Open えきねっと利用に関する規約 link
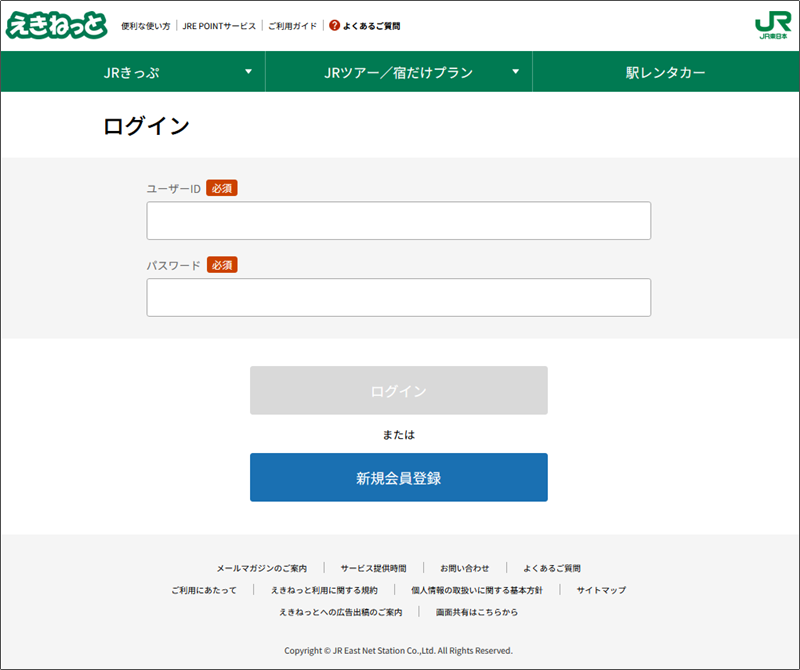 point(324,590)
